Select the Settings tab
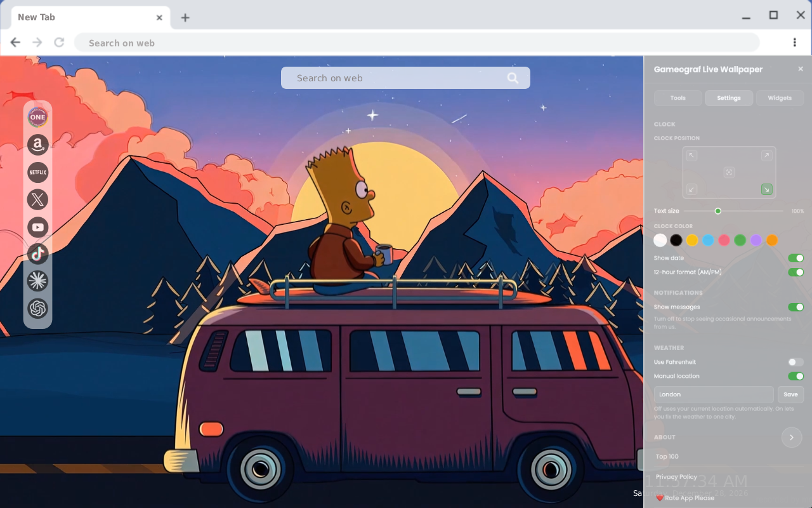 [x=729, y=98]
